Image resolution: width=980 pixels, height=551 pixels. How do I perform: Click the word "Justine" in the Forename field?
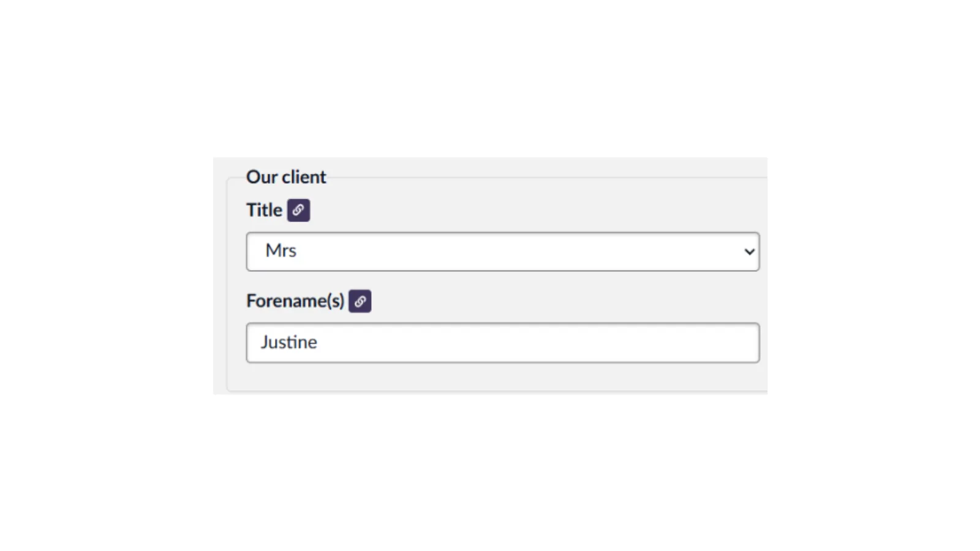288,342
